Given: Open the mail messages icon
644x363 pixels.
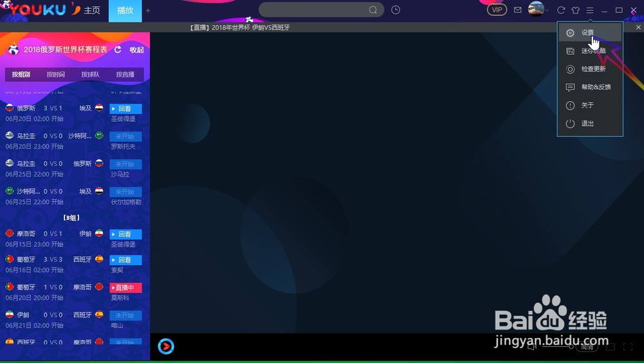Looking at the screenshot, I should click(x=518, y=10).
